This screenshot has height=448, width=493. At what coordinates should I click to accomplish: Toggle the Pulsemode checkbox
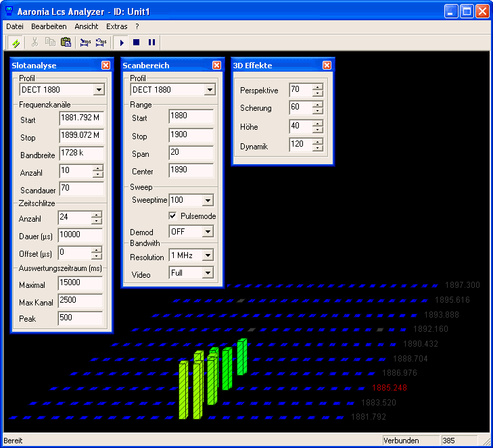(172, 216)
